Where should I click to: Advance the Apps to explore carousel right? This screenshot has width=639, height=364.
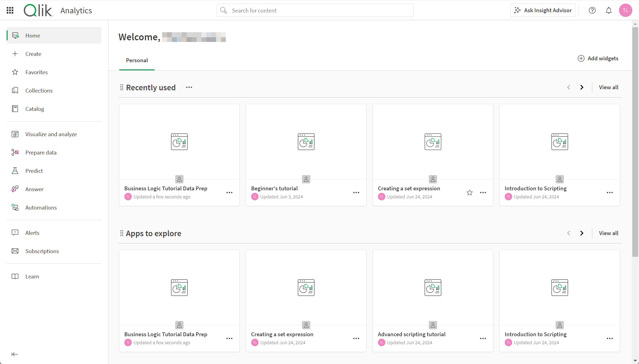tap(582, 233)
